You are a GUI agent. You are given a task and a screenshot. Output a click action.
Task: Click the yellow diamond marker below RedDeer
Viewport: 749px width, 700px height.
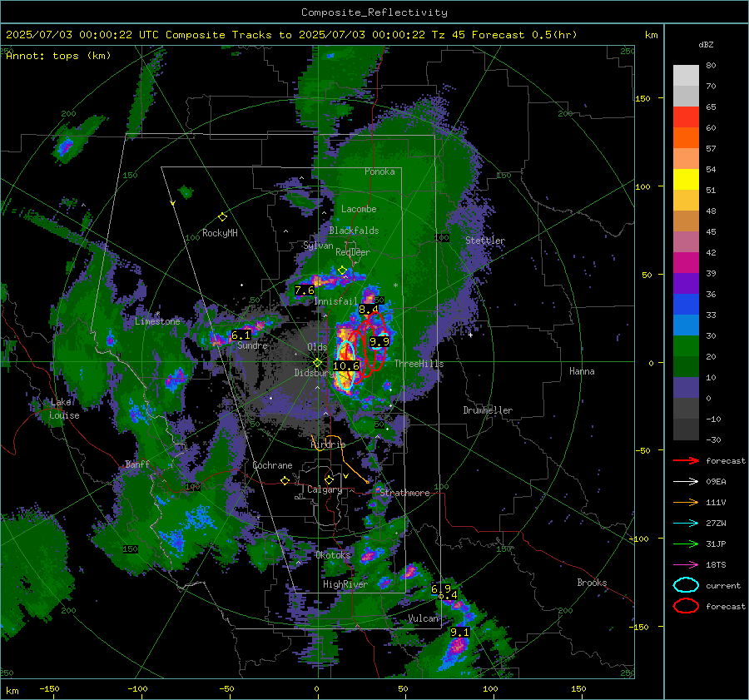pyautogui.click(x=342, y=271)
